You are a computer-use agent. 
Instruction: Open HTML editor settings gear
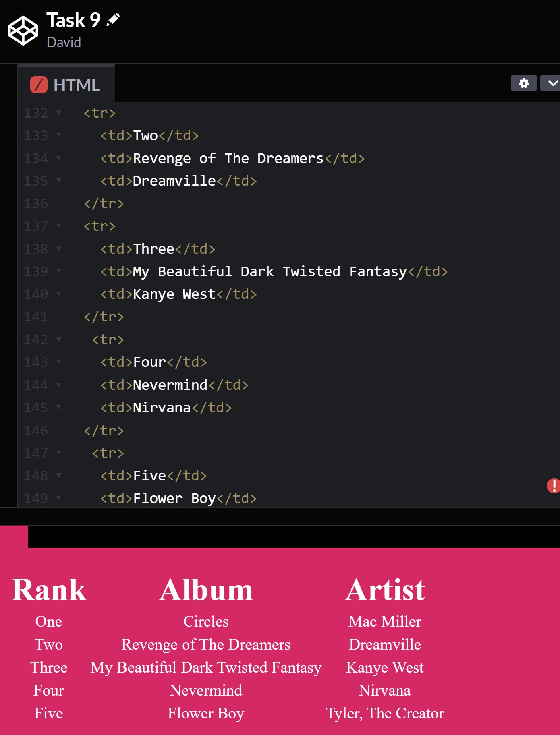click(523, 83)
